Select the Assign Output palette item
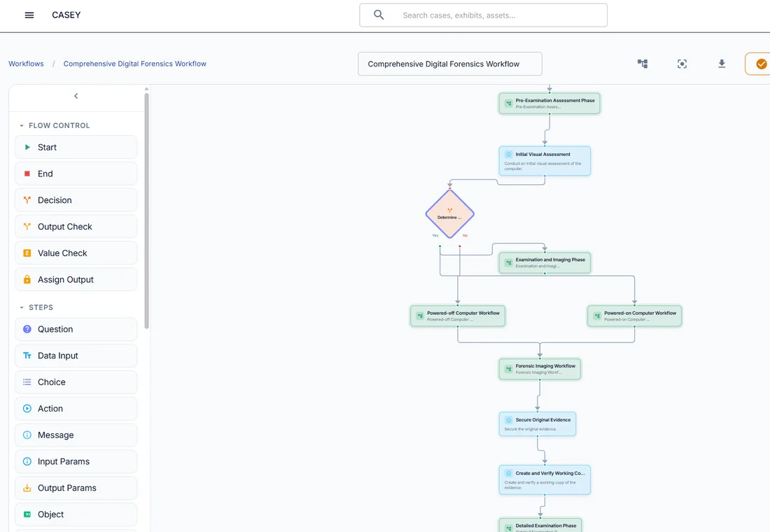The width and height of the screenshot is (770, 532). pyautogui.click(x=76, y=280)
